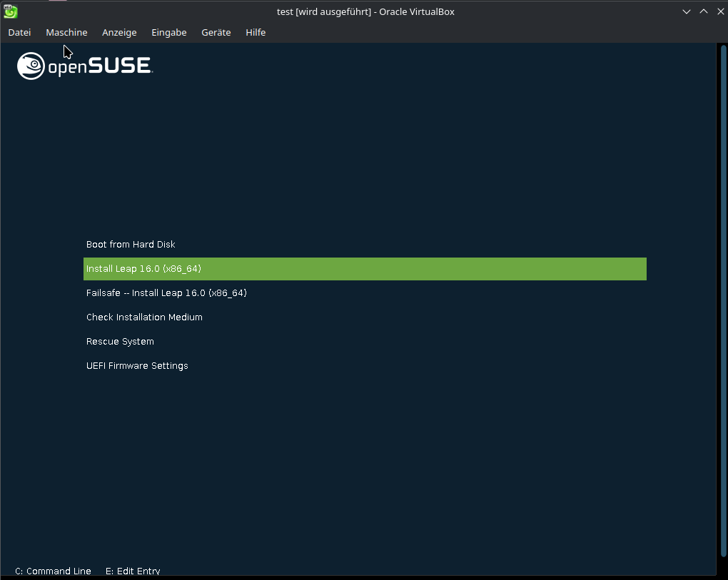Viewport: 728px width, 580px height.
Task: Select Failsafe -- Install Leap 16.0 option
Action: click(x=166, y=293)
